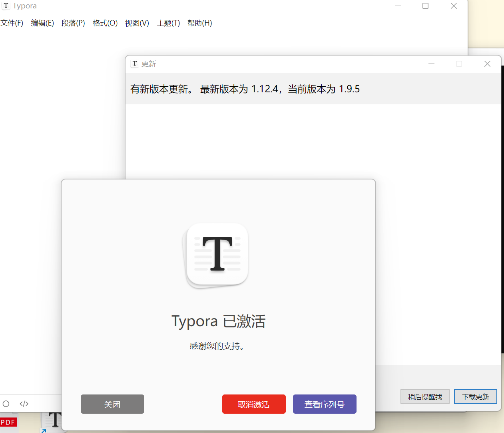
Task: Open the 视图(V) menu
Action: click(137, 23)
